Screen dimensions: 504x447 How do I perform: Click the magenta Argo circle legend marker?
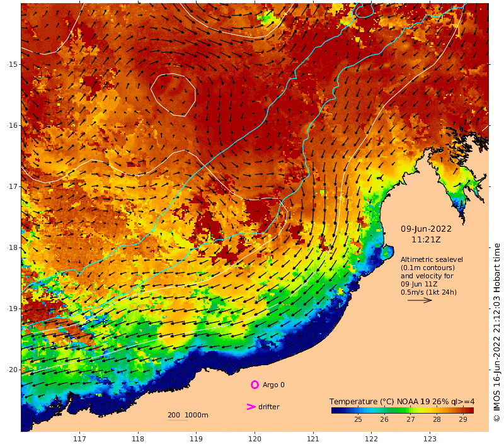pyautogui.click(x=255, y=385)
